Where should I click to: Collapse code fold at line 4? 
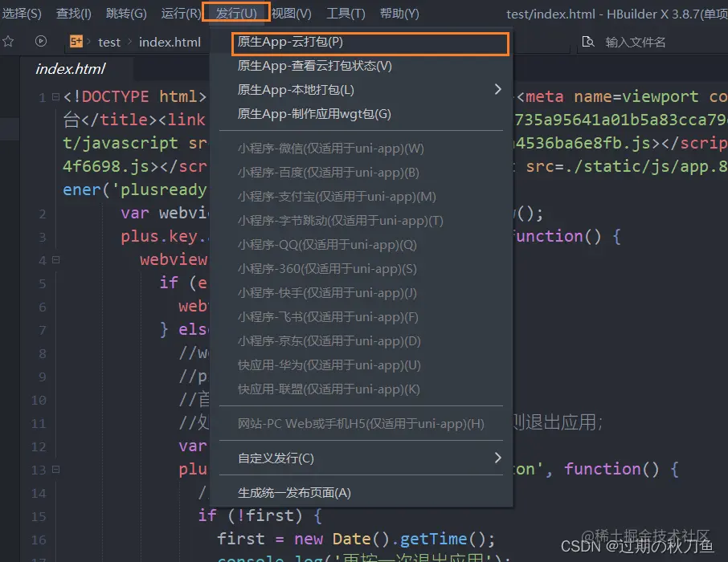(55, 260)
